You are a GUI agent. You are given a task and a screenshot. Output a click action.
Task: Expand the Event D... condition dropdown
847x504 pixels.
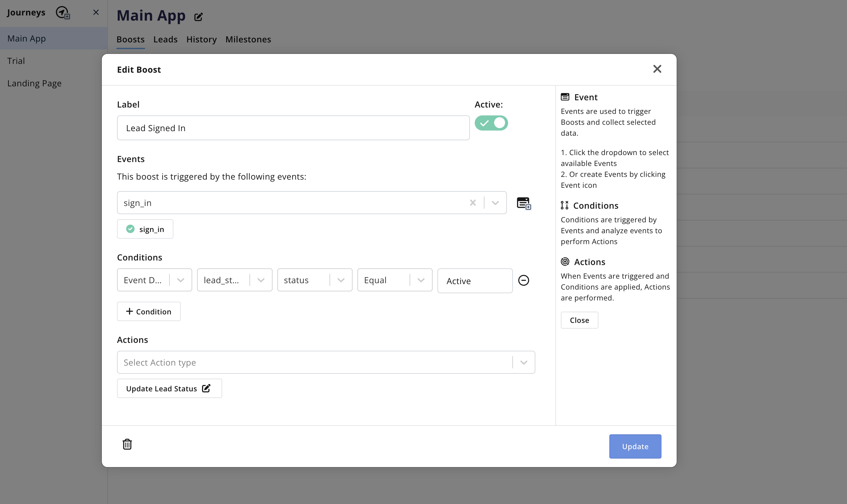click(x=181, y=280)
